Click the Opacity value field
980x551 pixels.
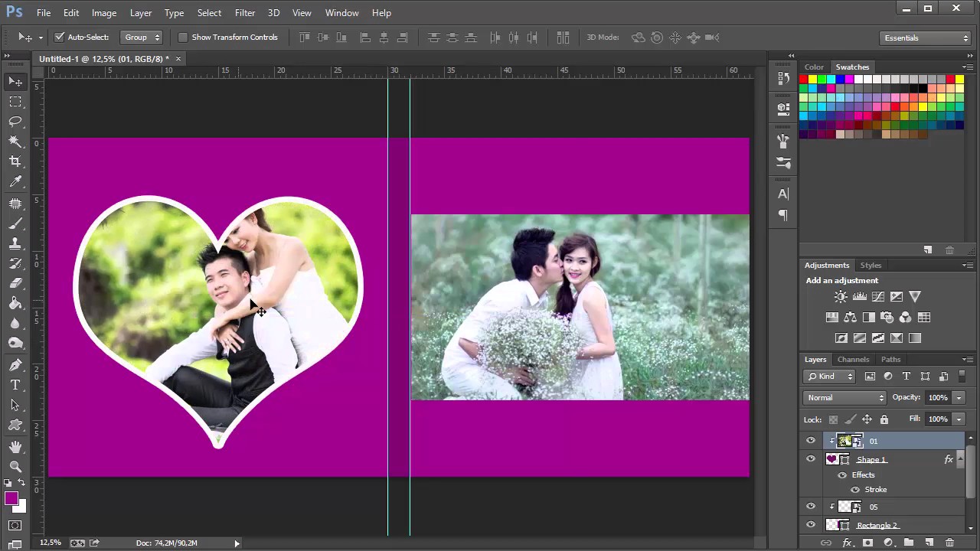(x=937, y=397)
